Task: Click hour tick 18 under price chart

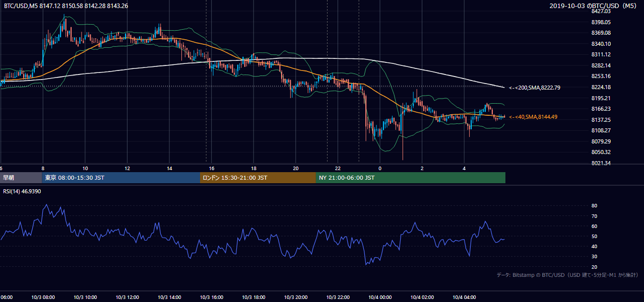Action: coord(254,168)
